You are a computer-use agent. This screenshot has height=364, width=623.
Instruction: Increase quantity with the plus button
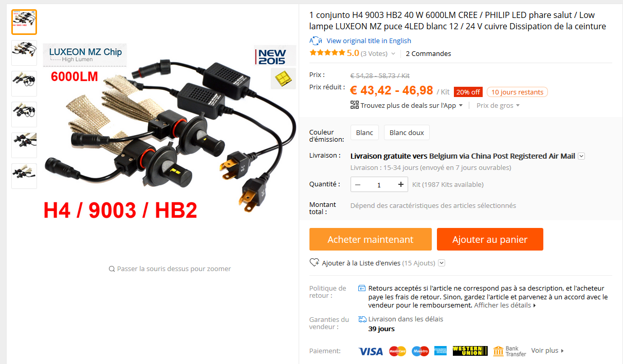tap(401, 184)
